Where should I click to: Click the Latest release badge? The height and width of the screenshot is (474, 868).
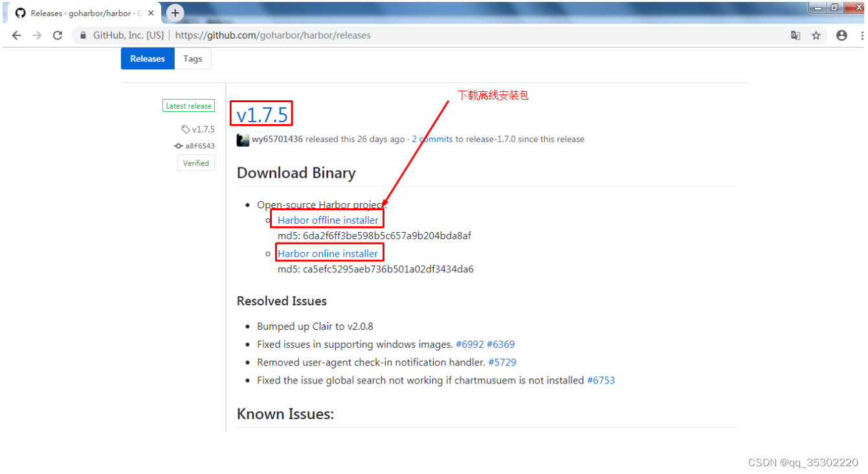point(188,106)
